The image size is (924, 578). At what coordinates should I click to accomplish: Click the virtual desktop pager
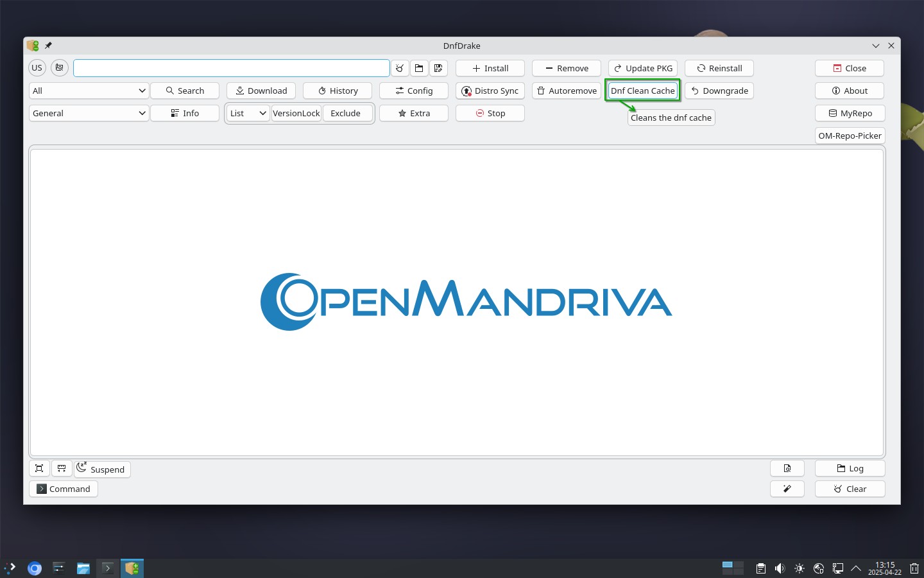coord(733,568)
